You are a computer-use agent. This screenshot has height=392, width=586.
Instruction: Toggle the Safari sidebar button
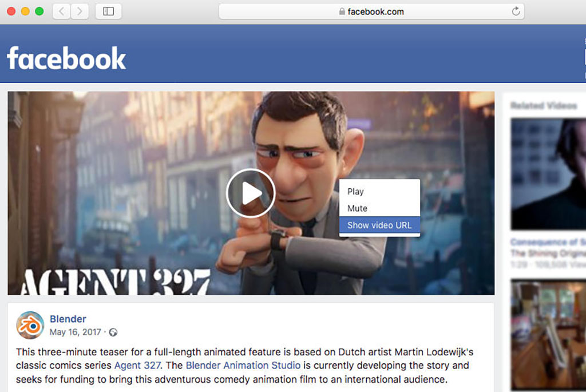pyautogui.click(x=108, y=11)
